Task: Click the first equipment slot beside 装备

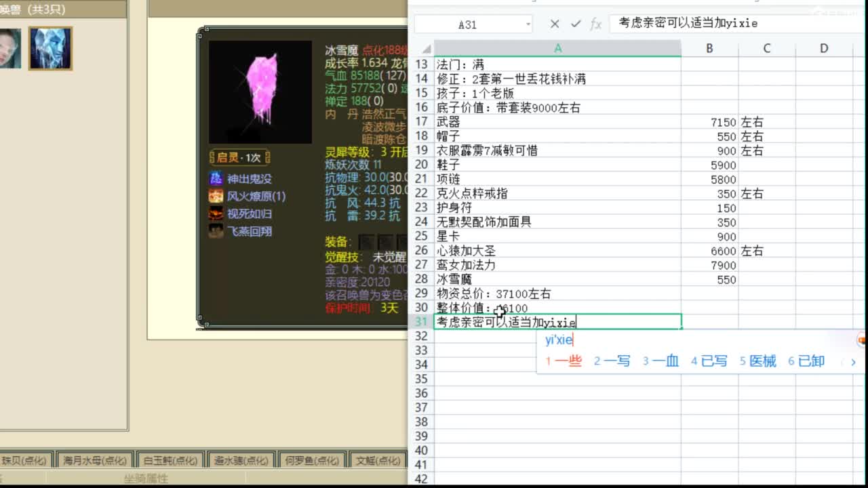Action: point(366,242)
